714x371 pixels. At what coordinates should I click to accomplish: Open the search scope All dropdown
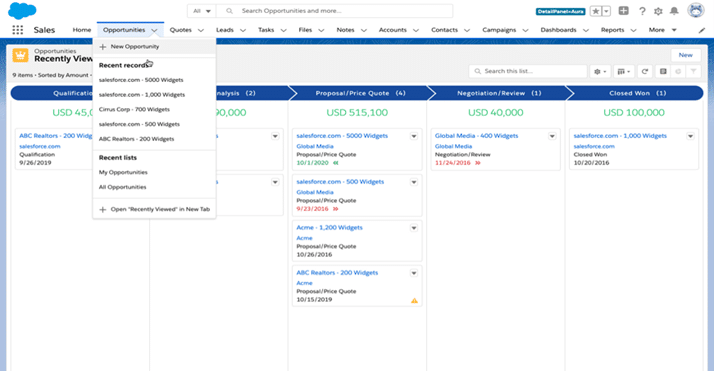tap(202, 11)
